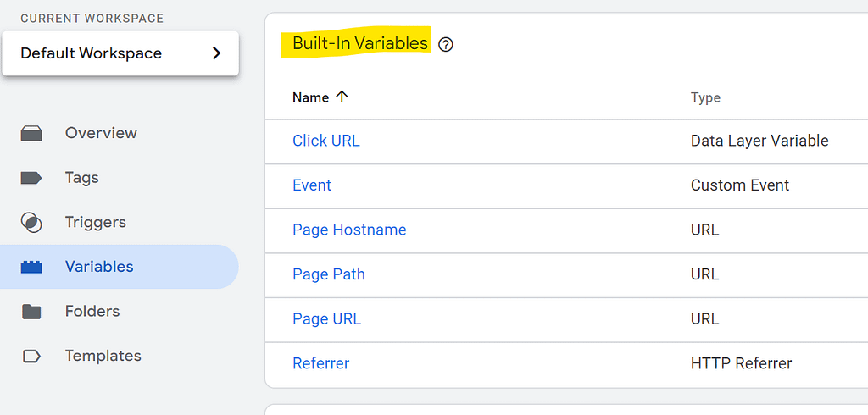Screen dimensions: 868x415
Task: Click the Type column header
Action: (x=705, y=98)
